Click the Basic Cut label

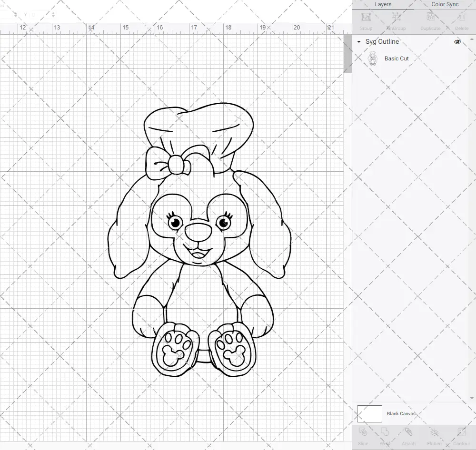[397, 59]
